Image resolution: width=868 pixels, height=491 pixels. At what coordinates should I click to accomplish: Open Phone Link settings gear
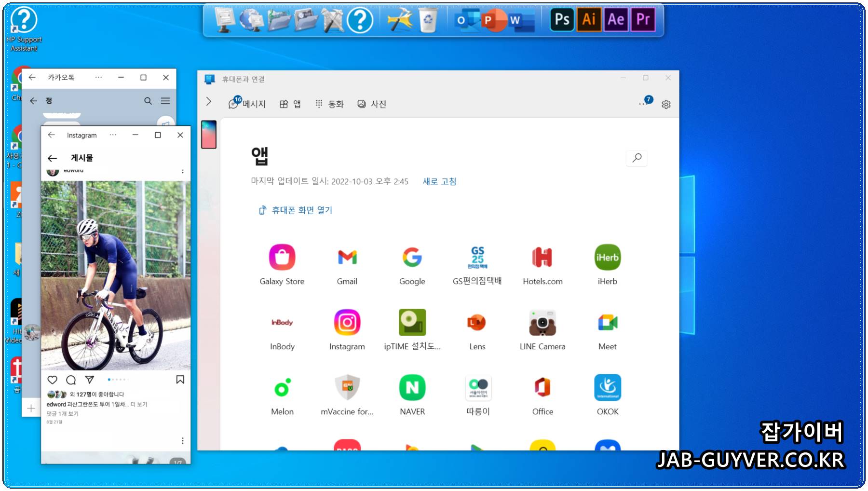666,104
